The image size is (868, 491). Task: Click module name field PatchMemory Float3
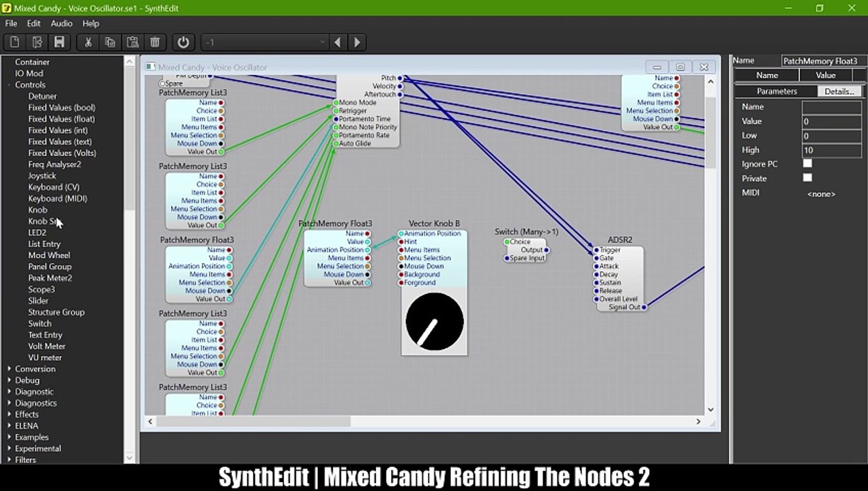(820, 61)
